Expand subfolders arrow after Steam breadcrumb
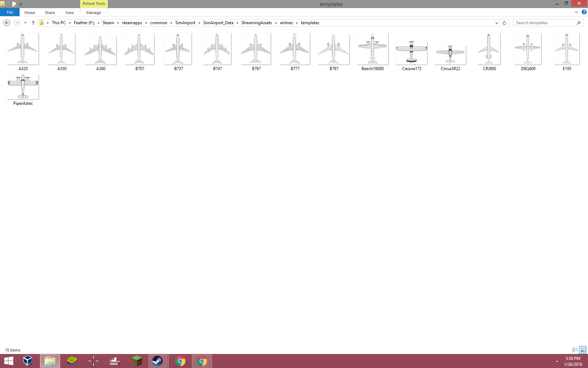Screen dimensions: 588x368 (x=118, y=23)
